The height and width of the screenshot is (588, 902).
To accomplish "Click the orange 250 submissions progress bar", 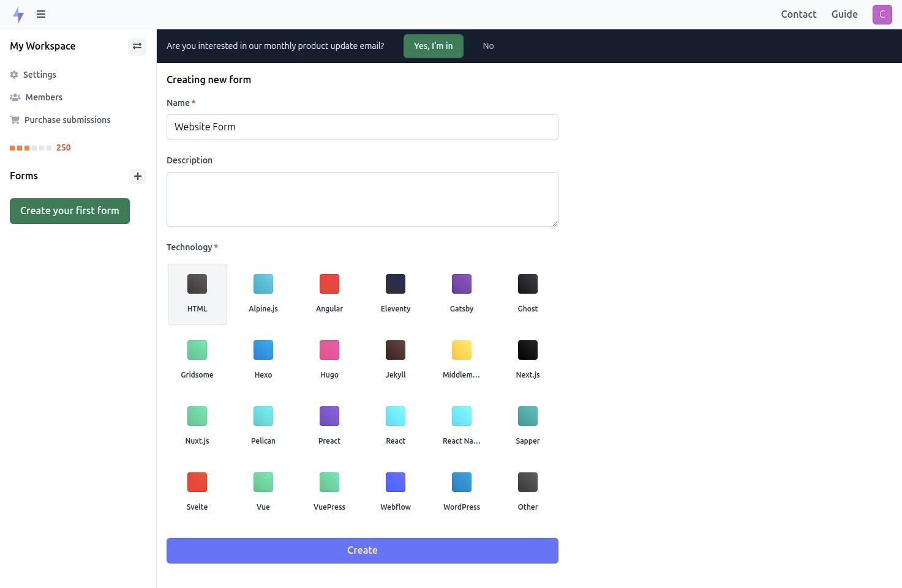I will point(40,147).
